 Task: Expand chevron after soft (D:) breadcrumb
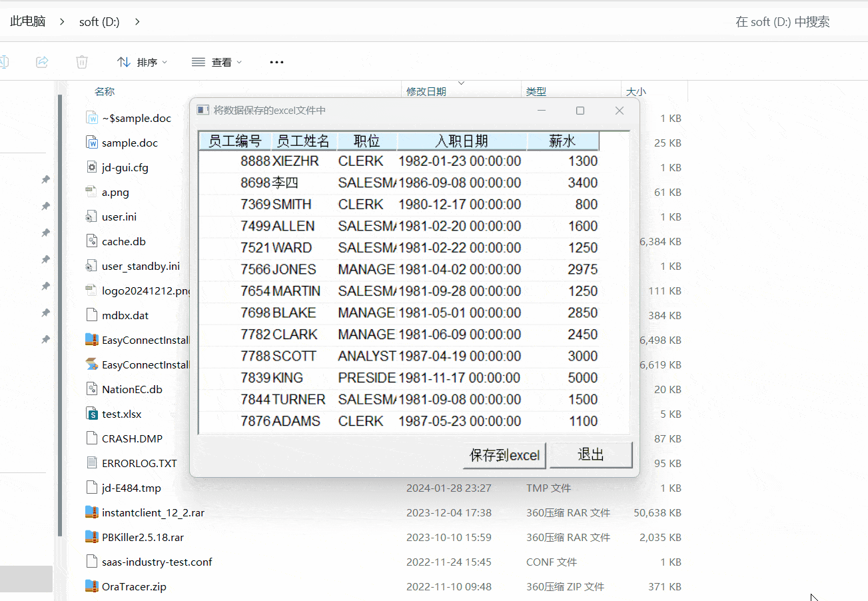coord(137,21)
